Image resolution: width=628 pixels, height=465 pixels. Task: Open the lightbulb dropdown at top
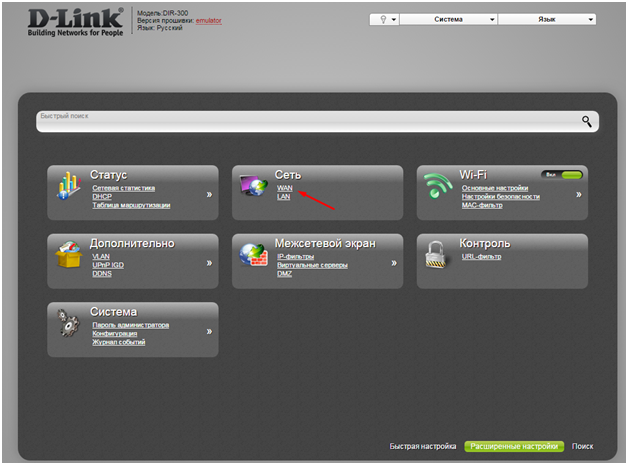click(x=384, y=19)
